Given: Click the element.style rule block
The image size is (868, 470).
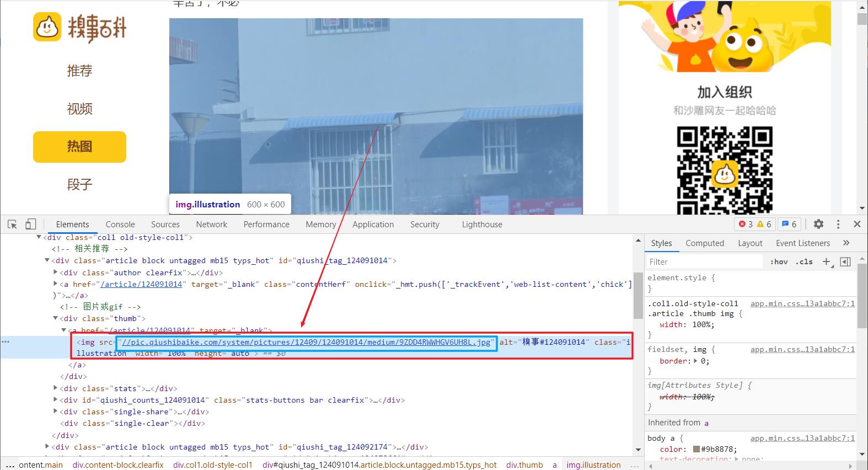Looking at the screenshot, I should (751, 283).
